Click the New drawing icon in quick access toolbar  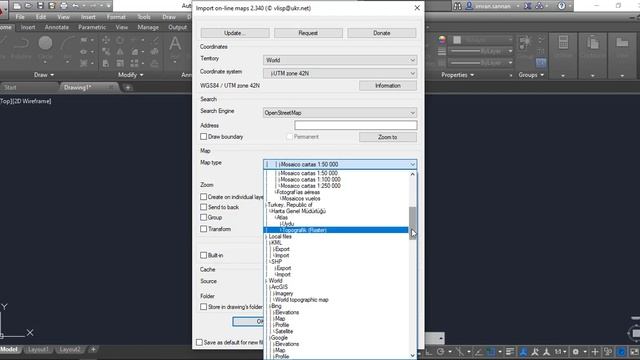(17, 6)
